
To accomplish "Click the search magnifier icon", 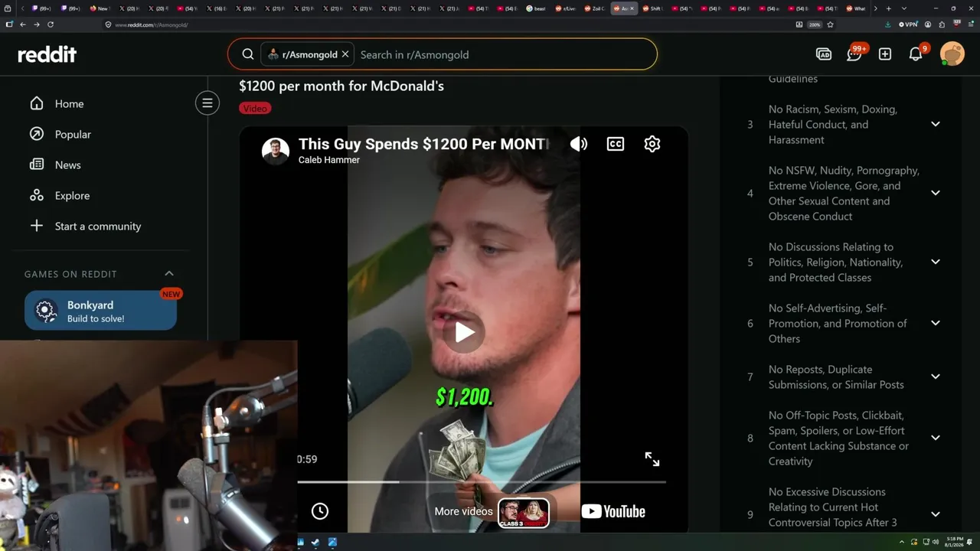I will coord(248,54).
